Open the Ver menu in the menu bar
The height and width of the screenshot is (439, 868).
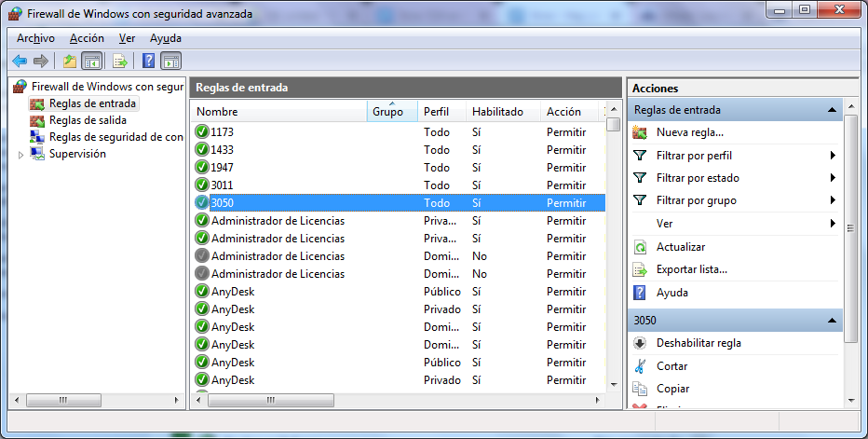(x=128, y=38)
